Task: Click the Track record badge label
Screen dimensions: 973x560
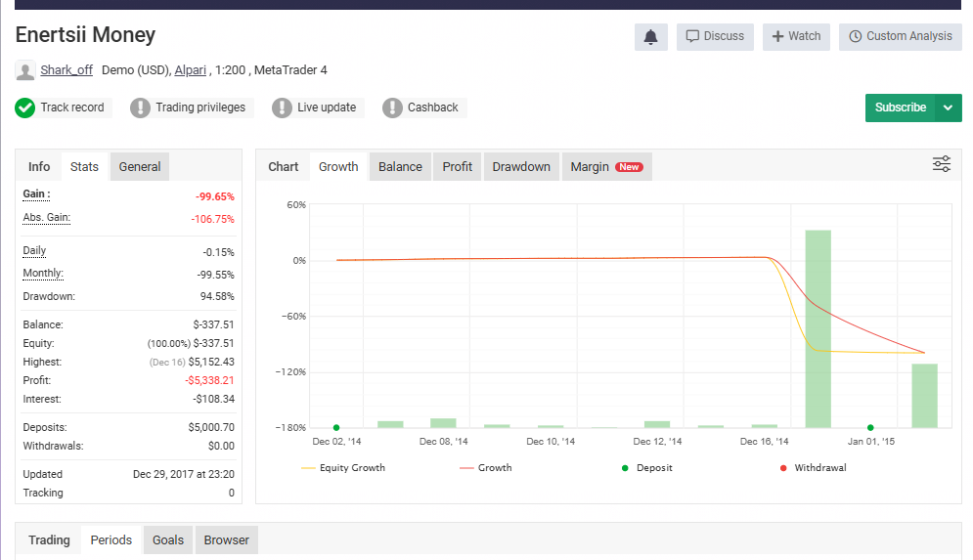Action: pos(72,108)
